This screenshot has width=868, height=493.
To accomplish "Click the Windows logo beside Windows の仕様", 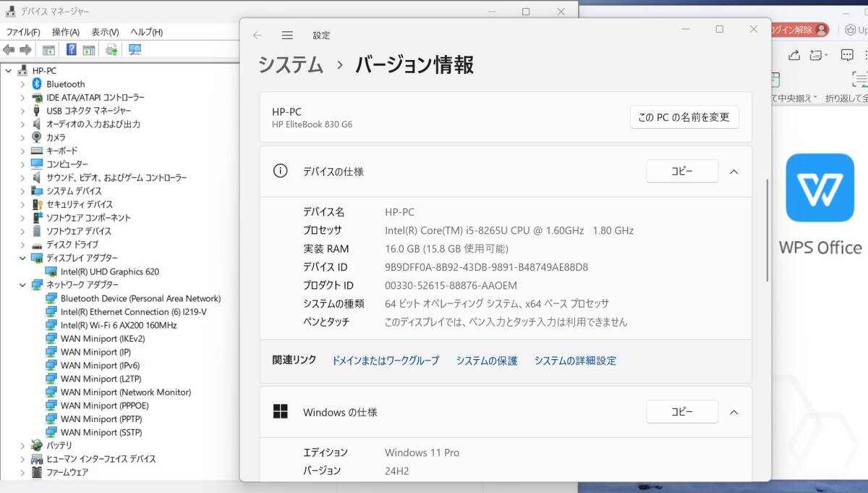I will (280, 412).
